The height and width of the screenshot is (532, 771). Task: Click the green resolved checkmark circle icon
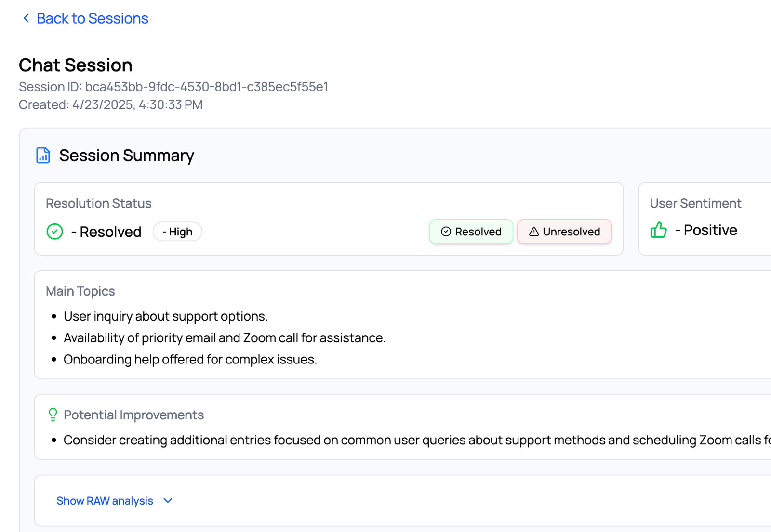tap(54, 232)
